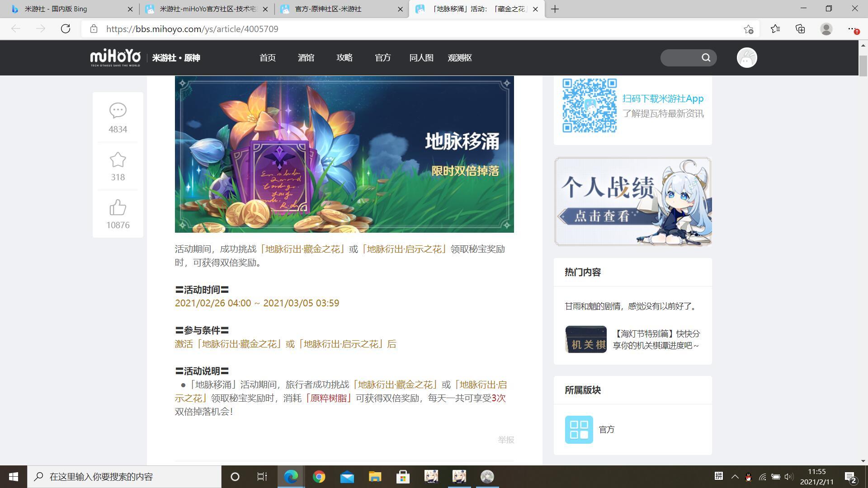The image size is (868, 488).
Task: Open Mail app from taskbar
Action: (x=347, y=477)
